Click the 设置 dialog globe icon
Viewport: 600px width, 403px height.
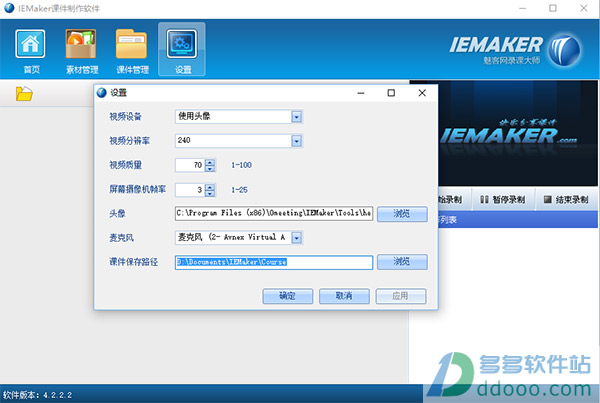[101, 93]
